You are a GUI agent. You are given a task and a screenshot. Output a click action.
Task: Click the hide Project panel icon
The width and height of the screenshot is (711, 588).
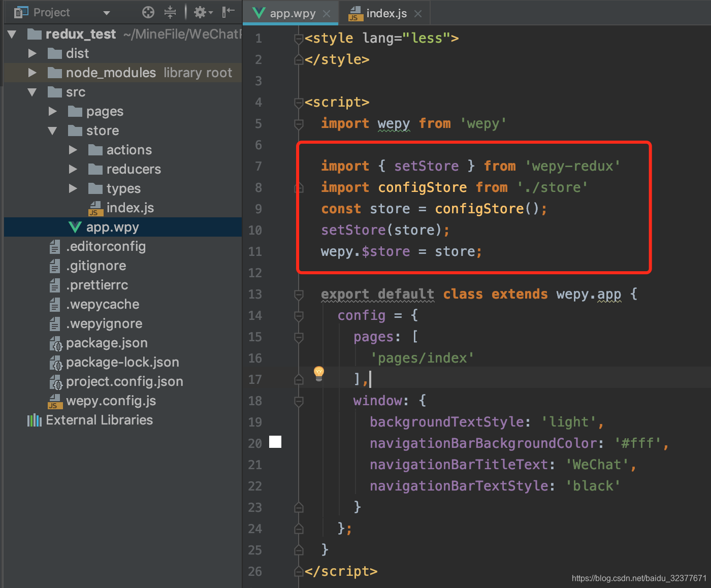(x=229, y=12)
